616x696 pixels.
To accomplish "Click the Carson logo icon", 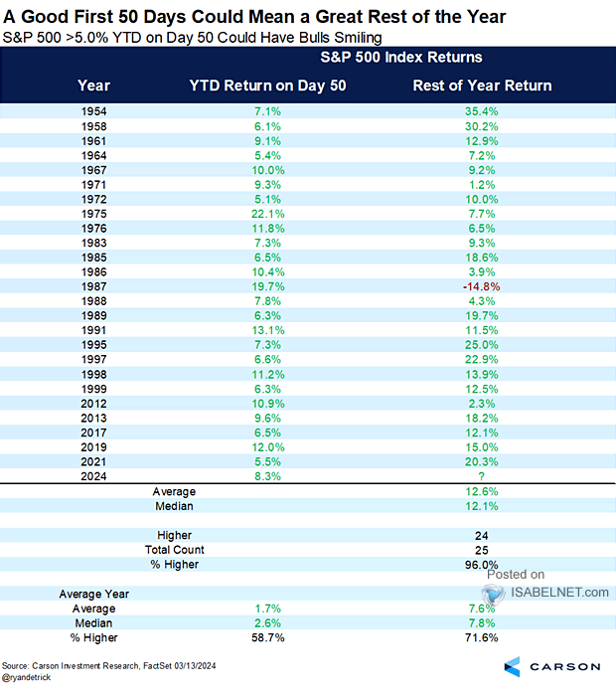I will (512, 667).
